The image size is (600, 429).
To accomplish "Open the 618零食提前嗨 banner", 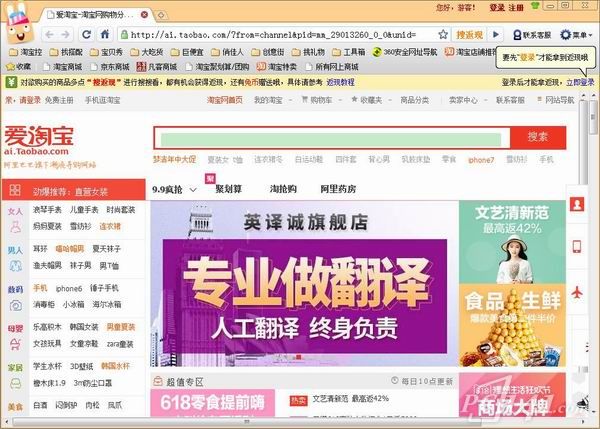I will point(212,403).
